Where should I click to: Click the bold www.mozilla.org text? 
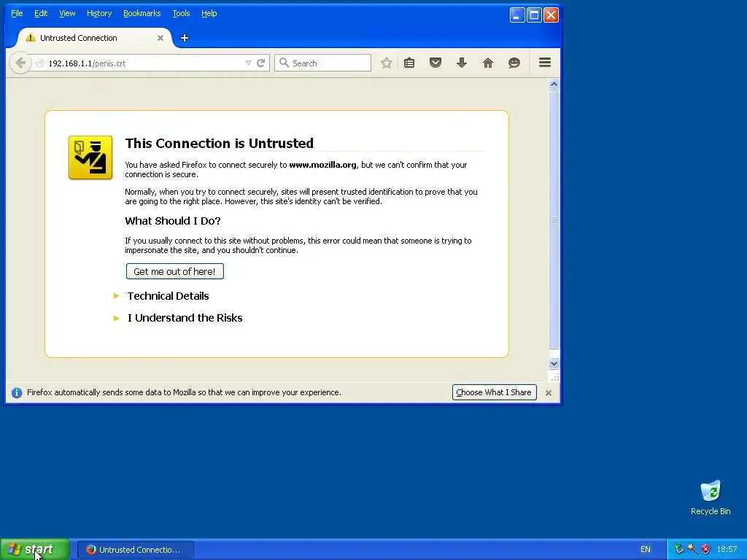coord(322,165)
